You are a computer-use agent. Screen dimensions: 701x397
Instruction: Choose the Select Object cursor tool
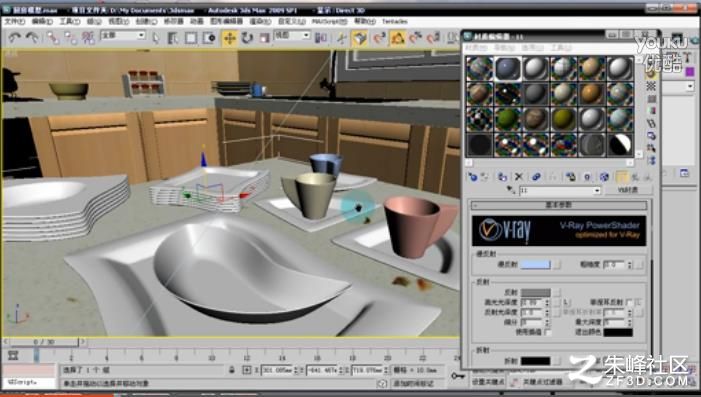pyautogui.click(x=156, y=38)
